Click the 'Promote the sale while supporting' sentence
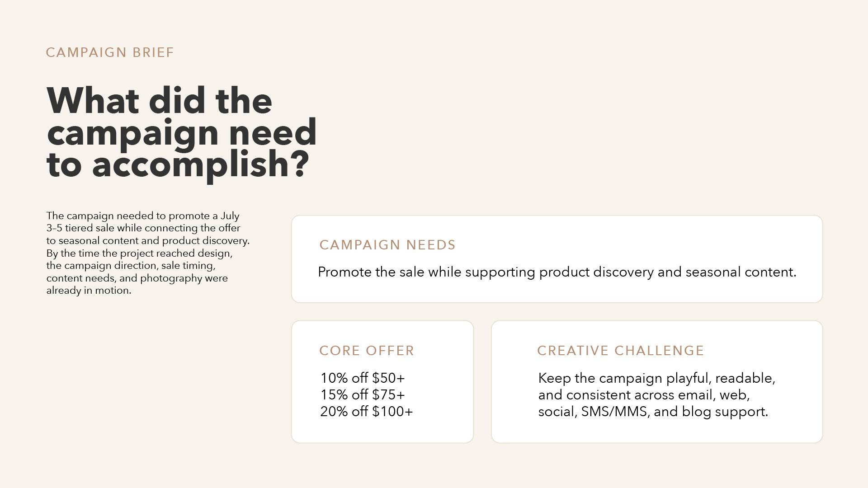The height and width of the screenshot is (488, 868). (x=557, y=272)
